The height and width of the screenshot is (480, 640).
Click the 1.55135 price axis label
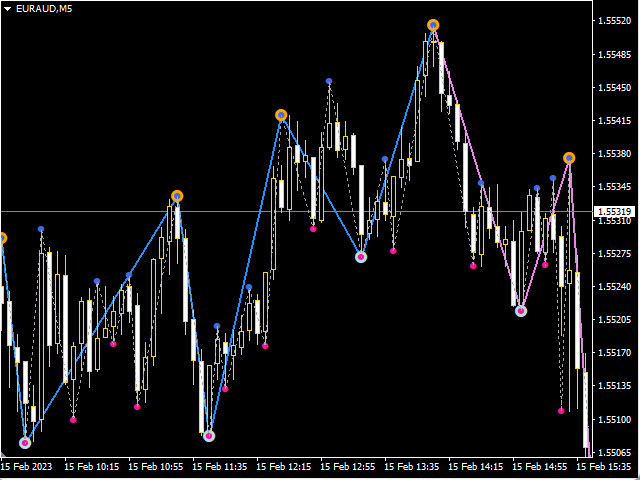tap(614, 385)
